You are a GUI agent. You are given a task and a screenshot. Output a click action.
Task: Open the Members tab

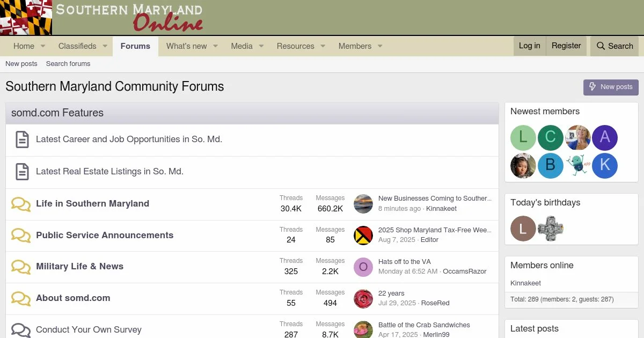click(355, 46)
